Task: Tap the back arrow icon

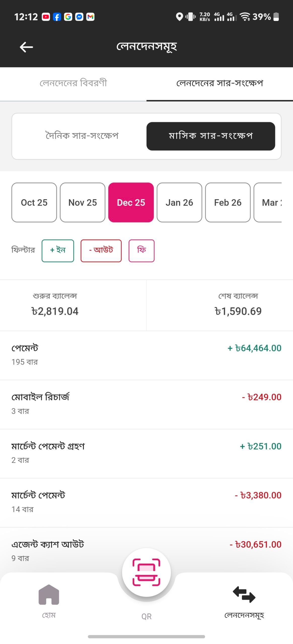Action: tap(26, 47)
